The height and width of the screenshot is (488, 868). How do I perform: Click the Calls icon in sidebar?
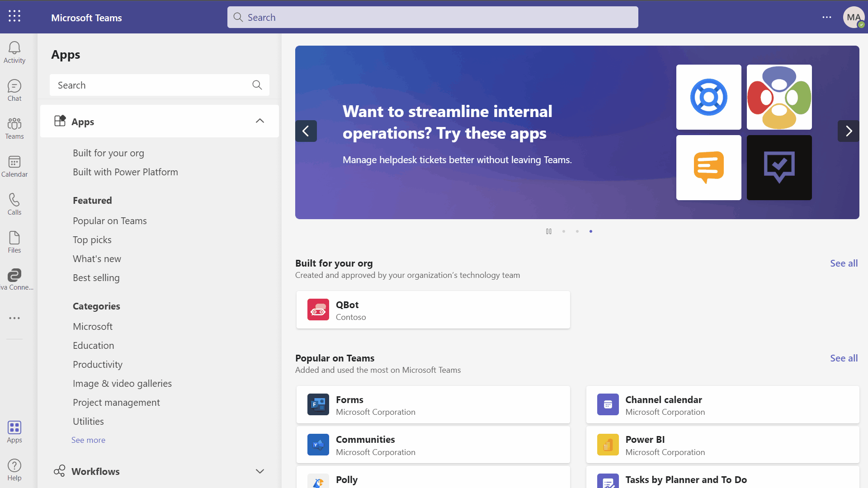coord(14,204)
